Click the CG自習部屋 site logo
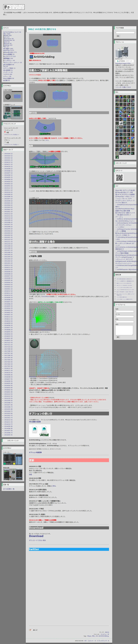The height and width of the screenshot is (644, 138). pos(14,7)
